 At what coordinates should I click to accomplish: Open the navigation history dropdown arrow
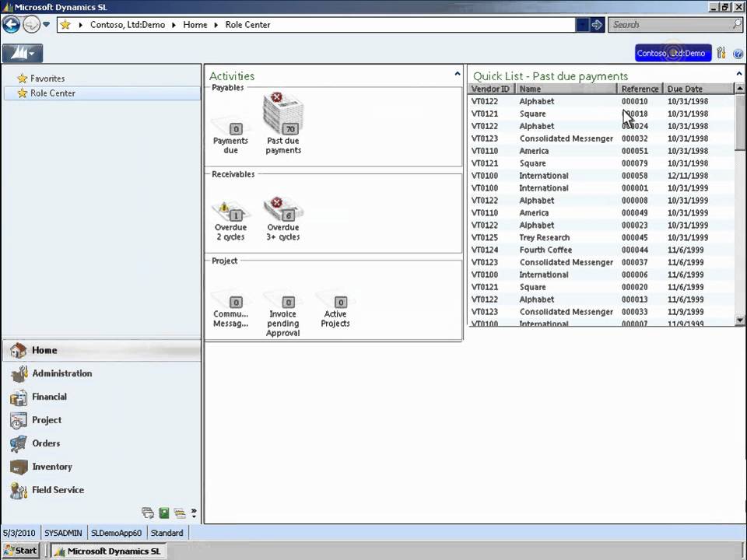[x=46, y=24]
